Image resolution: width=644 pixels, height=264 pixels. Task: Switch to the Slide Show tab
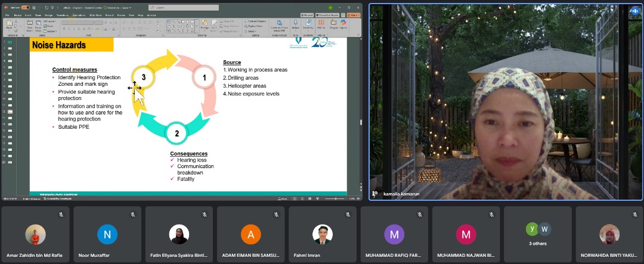tap(95, 15)
